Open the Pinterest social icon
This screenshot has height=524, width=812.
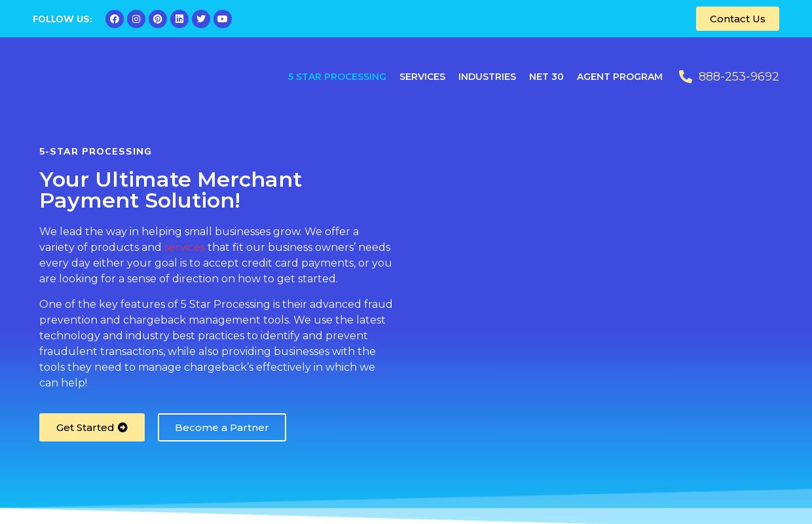158,19
